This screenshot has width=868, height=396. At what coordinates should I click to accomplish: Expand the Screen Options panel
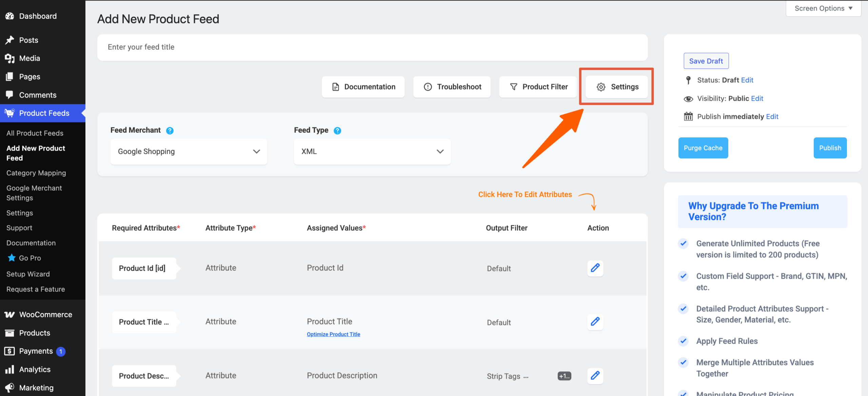823,8
